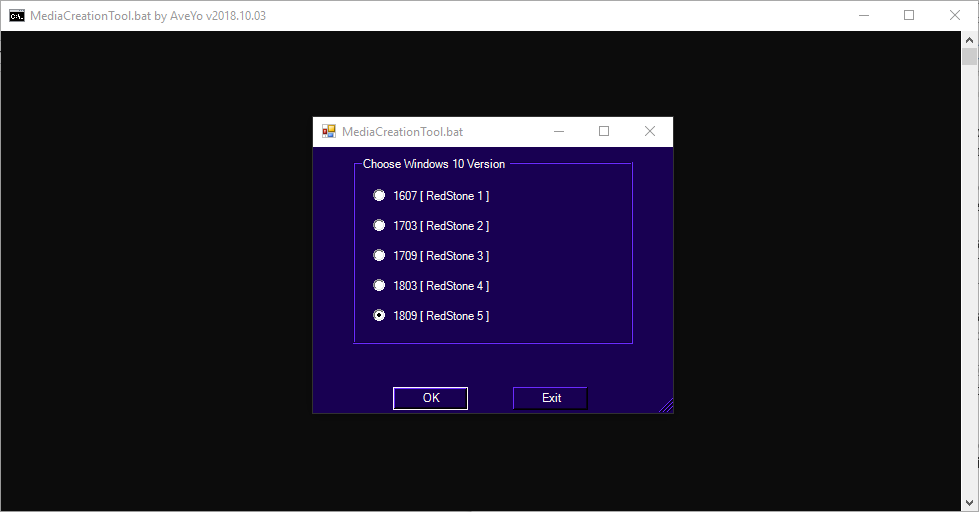Viewport: 979px width, 512px height.
Task: Click the MediaCreationTool.bat dialog title icon
Action: pyautogui.click(x=328, y=131)
